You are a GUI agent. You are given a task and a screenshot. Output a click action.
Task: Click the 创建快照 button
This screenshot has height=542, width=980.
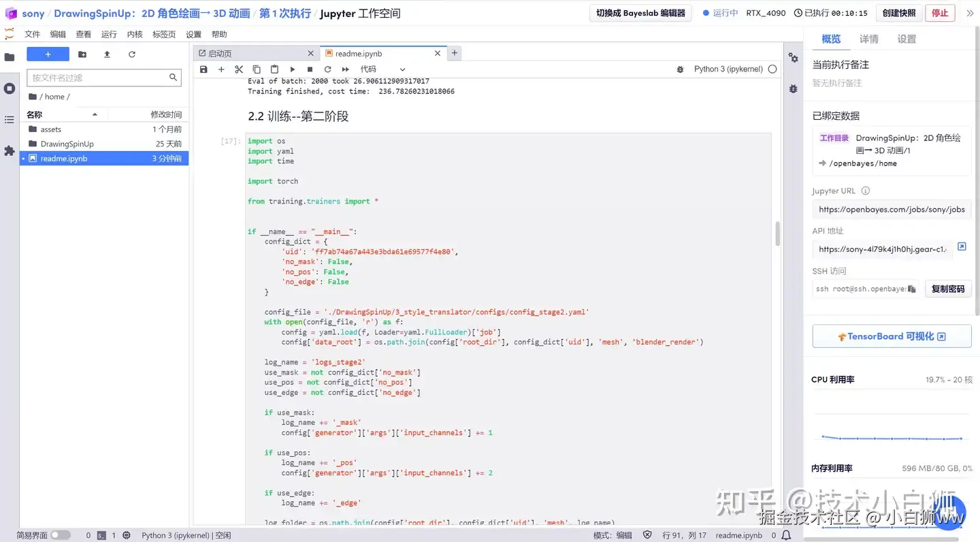899,13
